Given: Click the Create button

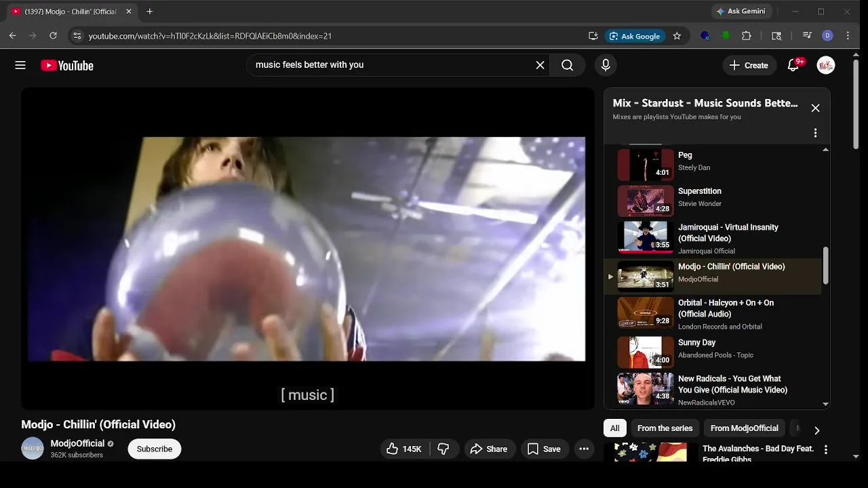Looking at the screenshot, I should (749, 65).
